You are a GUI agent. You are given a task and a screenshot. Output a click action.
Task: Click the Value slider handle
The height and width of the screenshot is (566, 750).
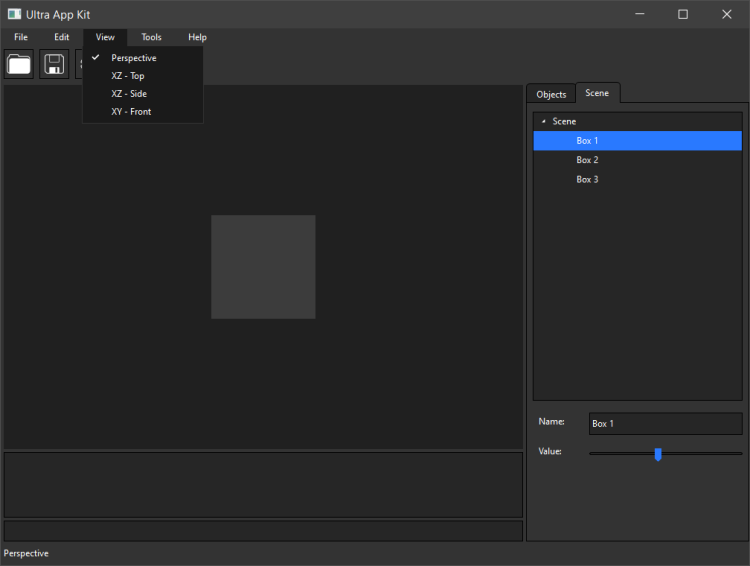click(x=658, y=454)
